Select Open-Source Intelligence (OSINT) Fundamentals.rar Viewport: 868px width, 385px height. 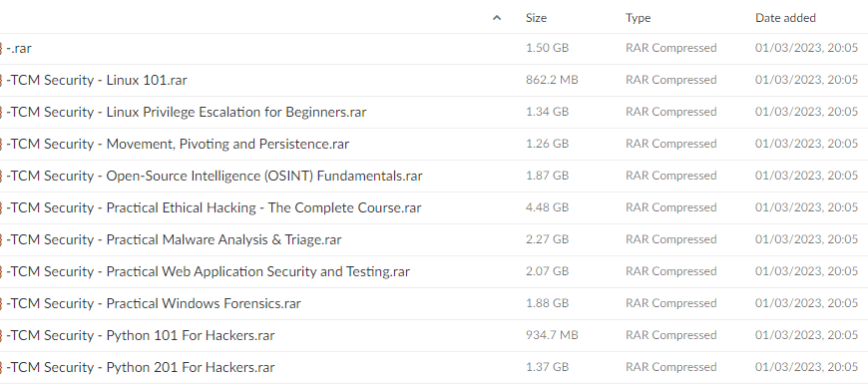click(x=214, y=176)
